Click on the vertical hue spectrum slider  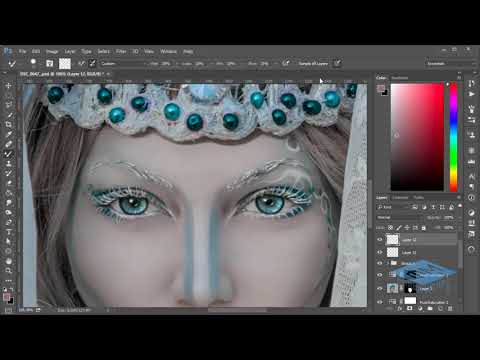tap(454, 137)
